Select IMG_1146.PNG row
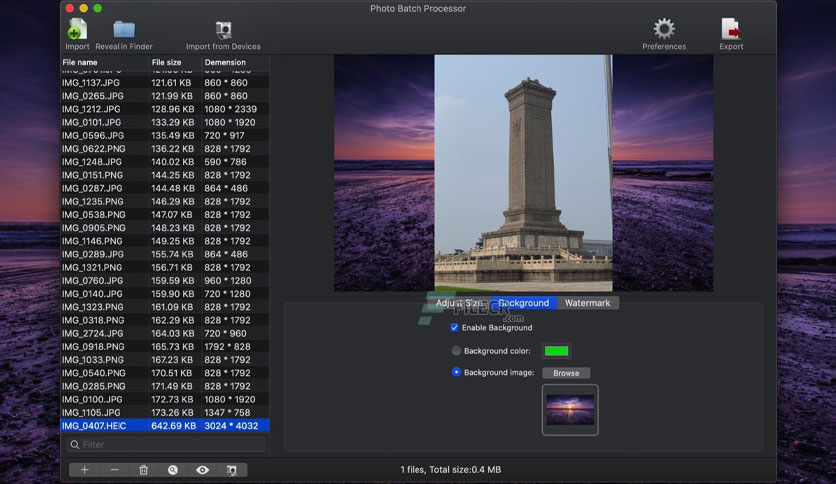 tap(165, 241)
